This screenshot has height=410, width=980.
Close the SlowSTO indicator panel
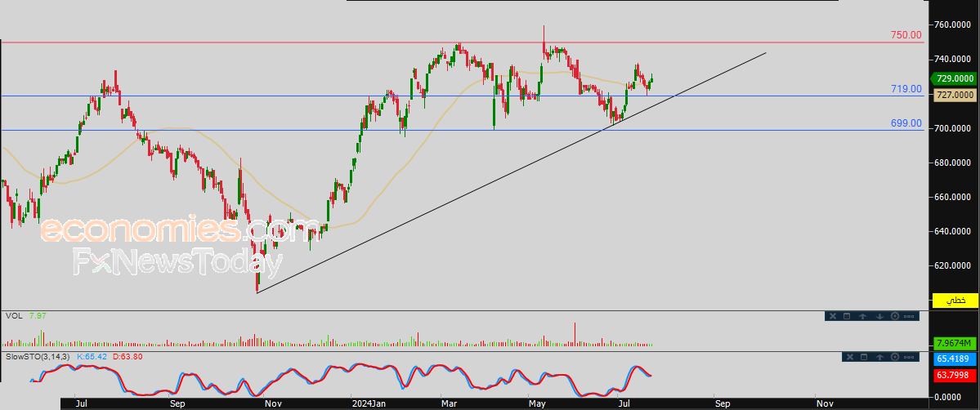849,357
